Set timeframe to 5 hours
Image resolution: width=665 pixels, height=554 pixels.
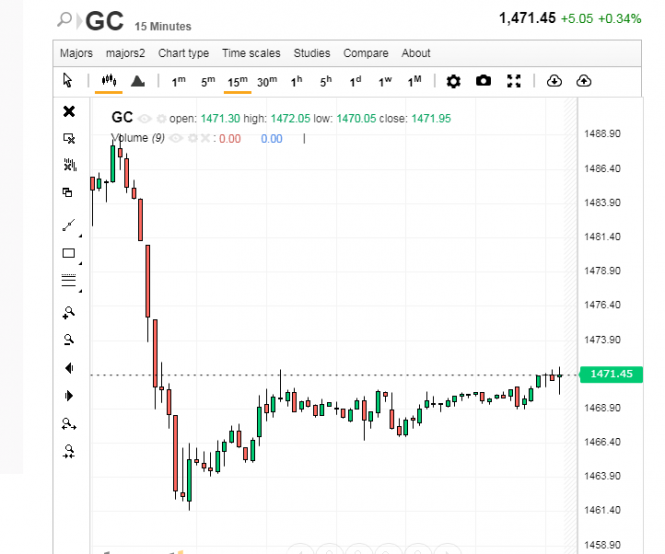coord(326,81)
